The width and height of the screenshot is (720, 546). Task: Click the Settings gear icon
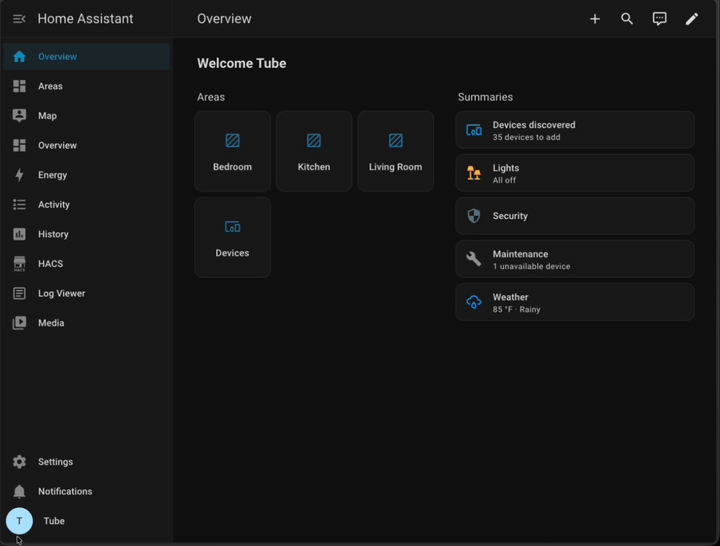19,462
